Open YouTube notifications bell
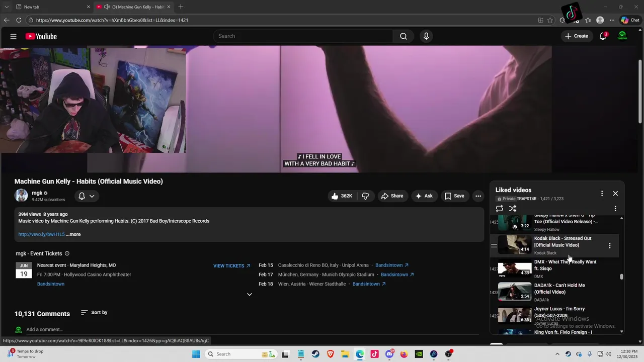Screen dimensions: 644x362 pyautogui.click(x=603, y=36)
